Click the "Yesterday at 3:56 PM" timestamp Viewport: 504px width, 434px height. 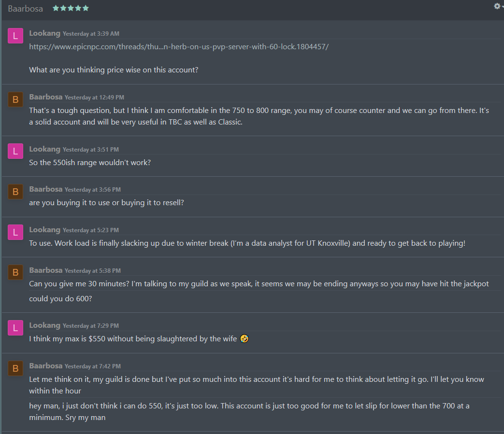coord(93,190)
